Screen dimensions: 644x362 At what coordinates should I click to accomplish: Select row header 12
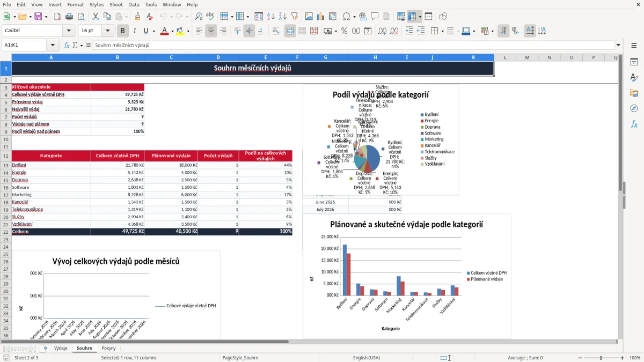(6, 156)
